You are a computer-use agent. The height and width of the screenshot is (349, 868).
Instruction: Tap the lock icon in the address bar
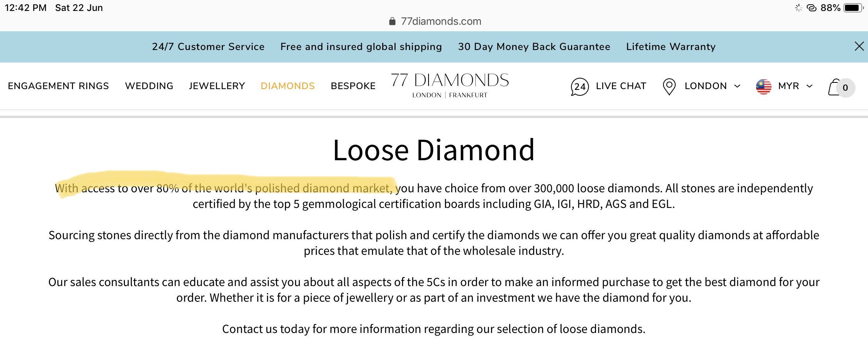[x=392, y=21]
